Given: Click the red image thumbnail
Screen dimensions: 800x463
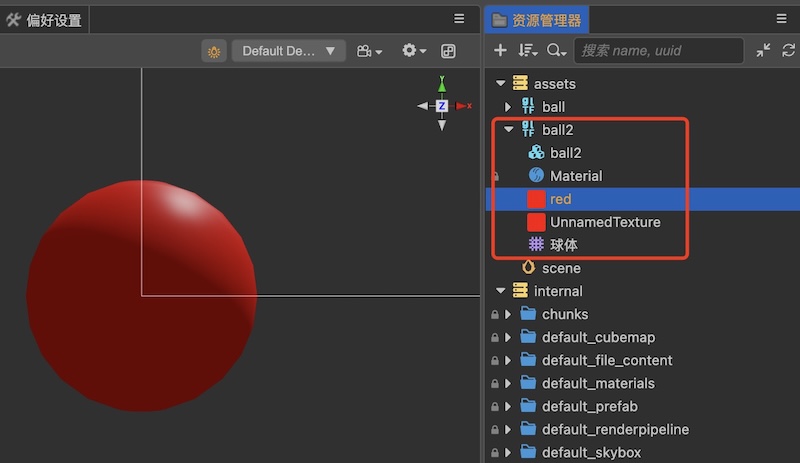Looking at the screenshot, I should tap(536, 199).
